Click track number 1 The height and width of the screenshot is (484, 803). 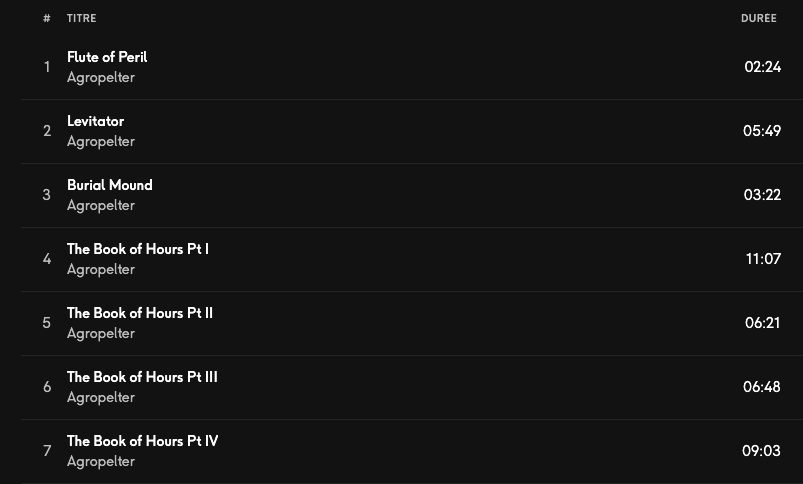pyautogui.click(x=47, y=67)
